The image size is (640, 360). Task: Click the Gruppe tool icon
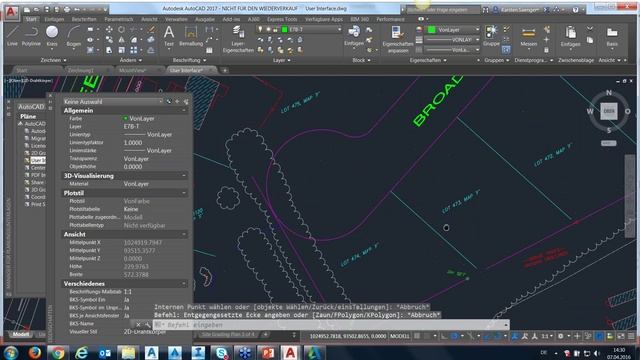click(x=491, y=35)
